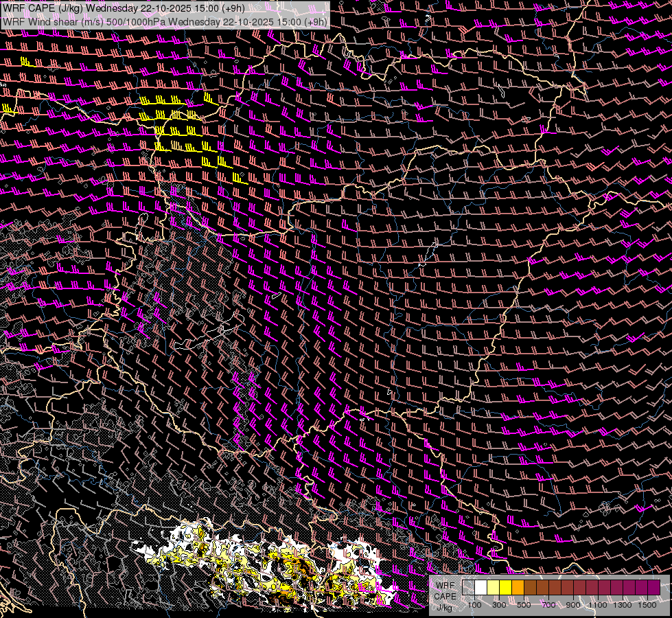Click the "1300" legend value
This screenshot has width=672, height=618.
tap(623, 605)
